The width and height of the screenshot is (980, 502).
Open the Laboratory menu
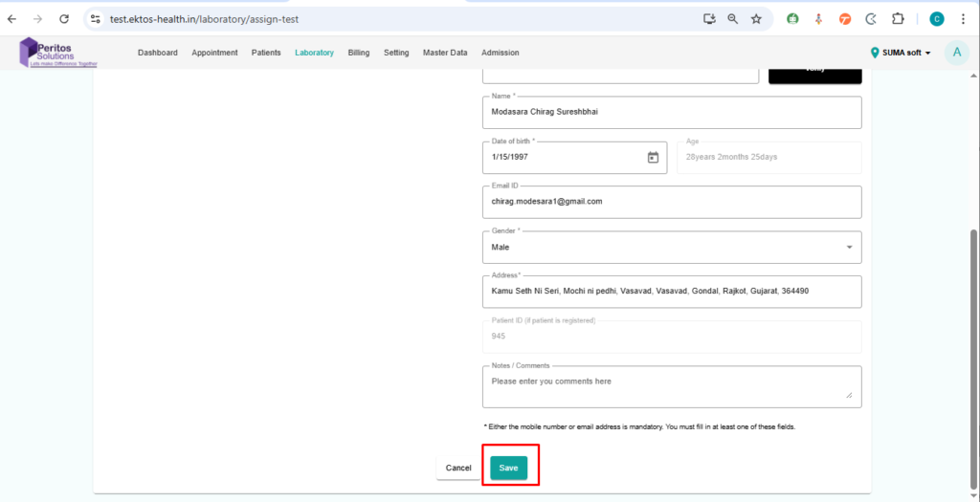pos(314,53)
